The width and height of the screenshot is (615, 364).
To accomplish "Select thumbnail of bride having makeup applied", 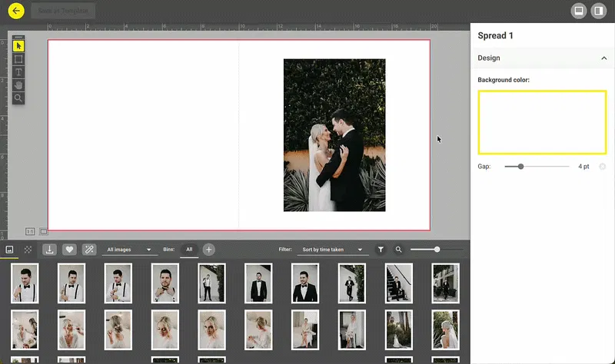I will pos(71,330).
